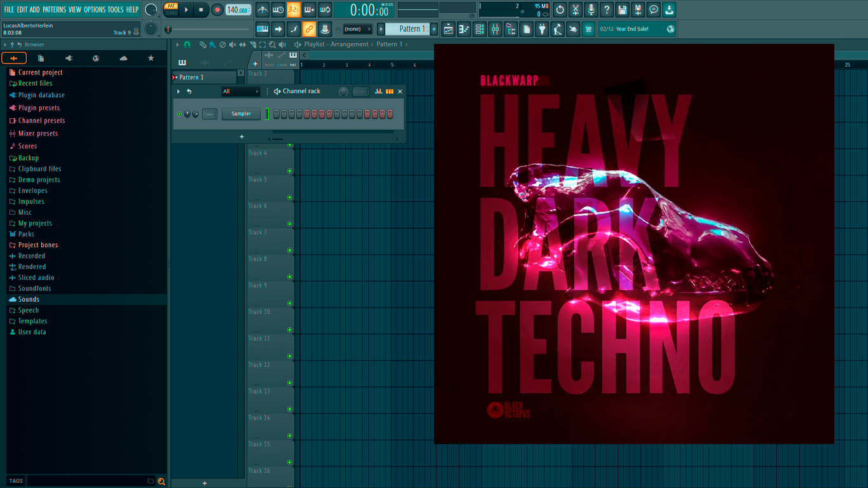Select the playlist Paint brush tool
868x488 pixels.
tap(212, 44)
